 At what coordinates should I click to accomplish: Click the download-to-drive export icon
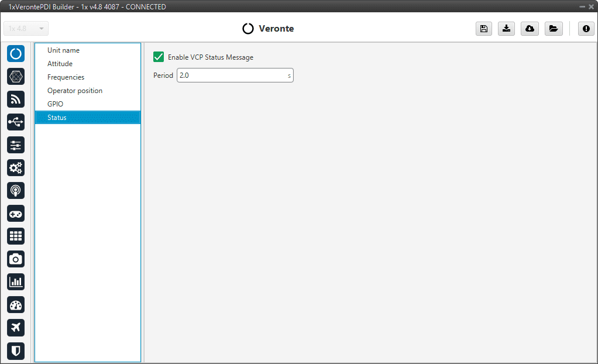[x=506, y=29]
